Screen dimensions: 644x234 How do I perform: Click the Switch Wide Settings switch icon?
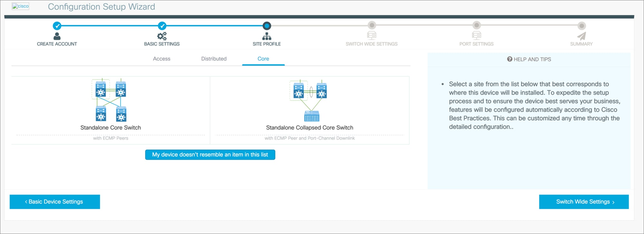point(372,35)
